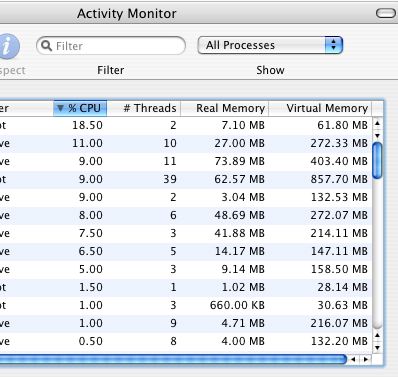Image resolution: width=398 pixels, height=377 pixels.
Task: Sort by Virtual Memory column header
Action: tap(320, 108)
